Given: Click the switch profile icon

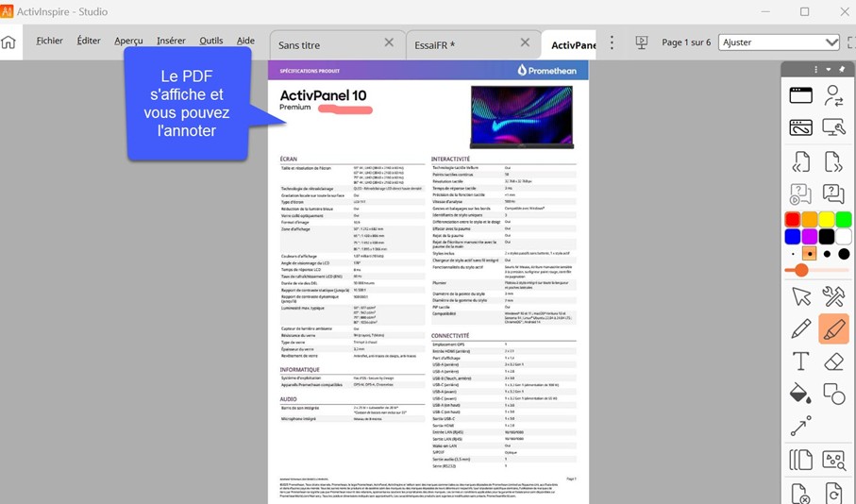Looking at the screenshot, I should click(833, 95).
